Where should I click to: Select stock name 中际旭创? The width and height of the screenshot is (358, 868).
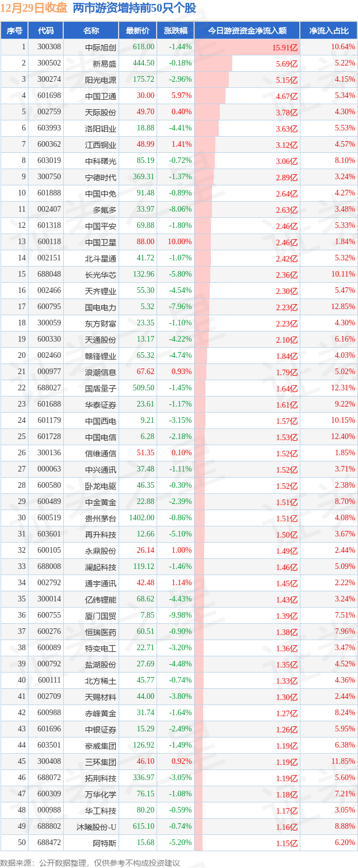[x=101, y=47]
